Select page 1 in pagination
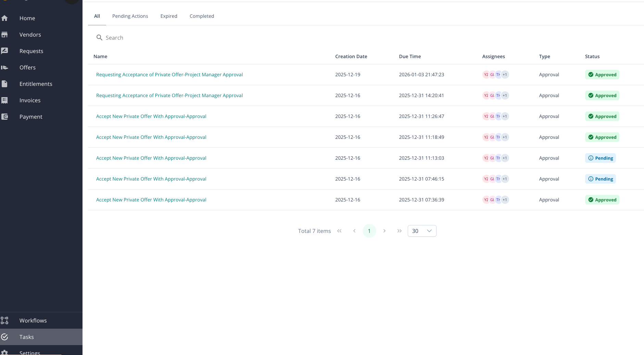This screenshot has height=355, width=644. pos(369,231)
